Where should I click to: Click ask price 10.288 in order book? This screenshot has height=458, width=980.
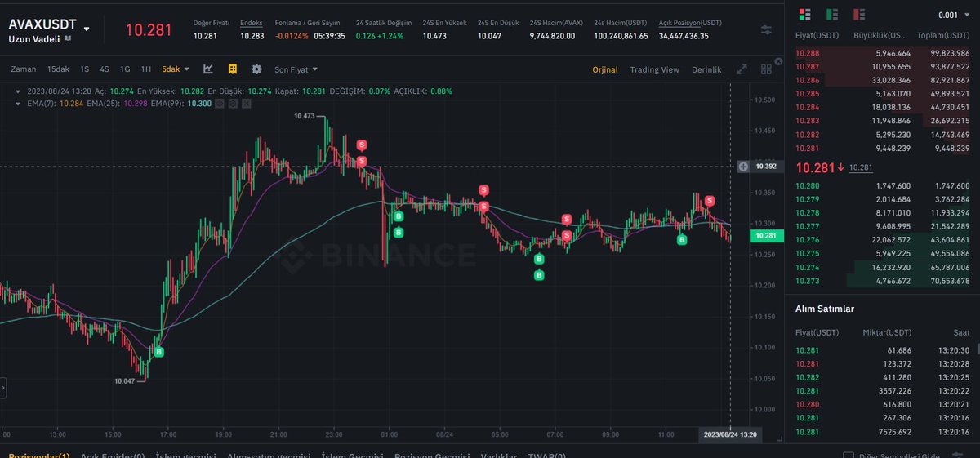[x=807, y=52]
